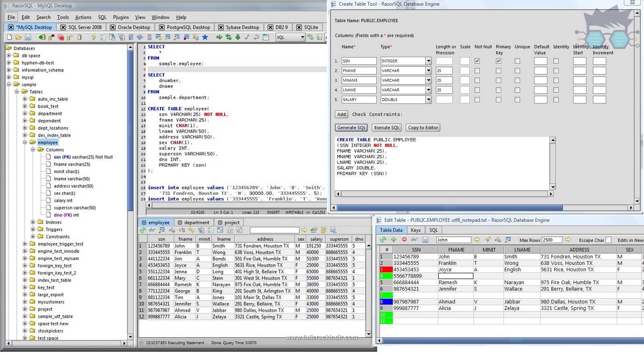Click the New File icon in main toolbar
Image resolution: width=644 pixels, height=355 pixels.
click(x=9, y=37)
